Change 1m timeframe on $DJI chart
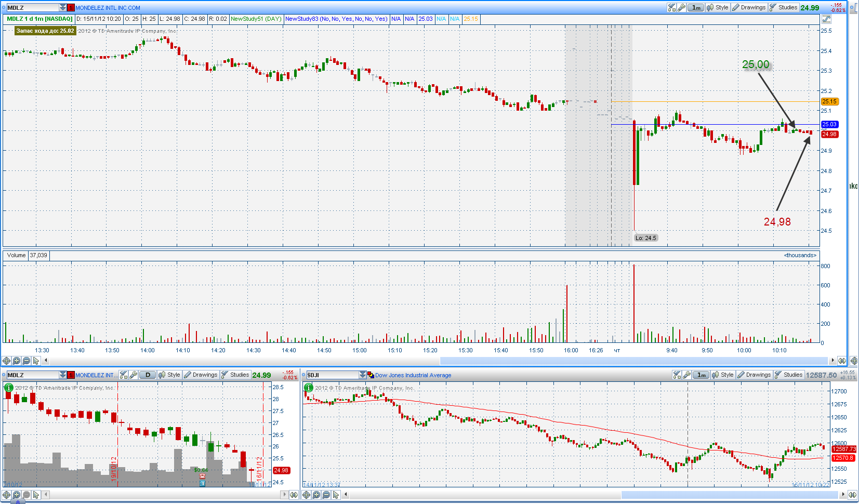Viewport: 859px width, 504px height. 701,375
